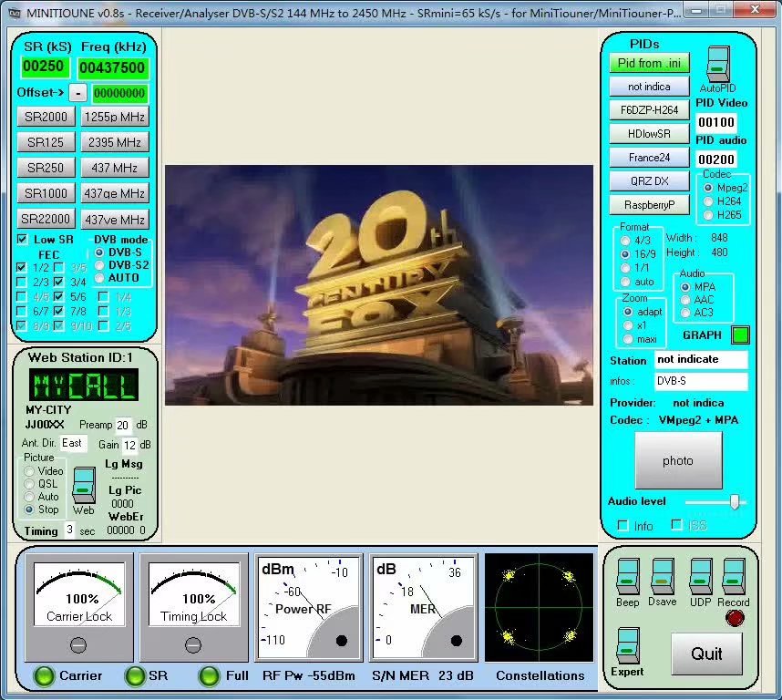Set format to 4/3
782x700 pixels.
(625, 241)
